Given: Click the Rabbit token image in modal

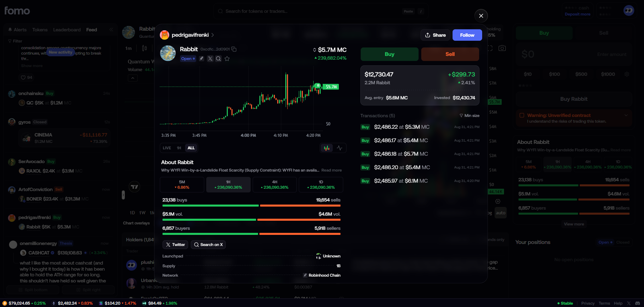Looking at the screenshot, I should 168,53.
